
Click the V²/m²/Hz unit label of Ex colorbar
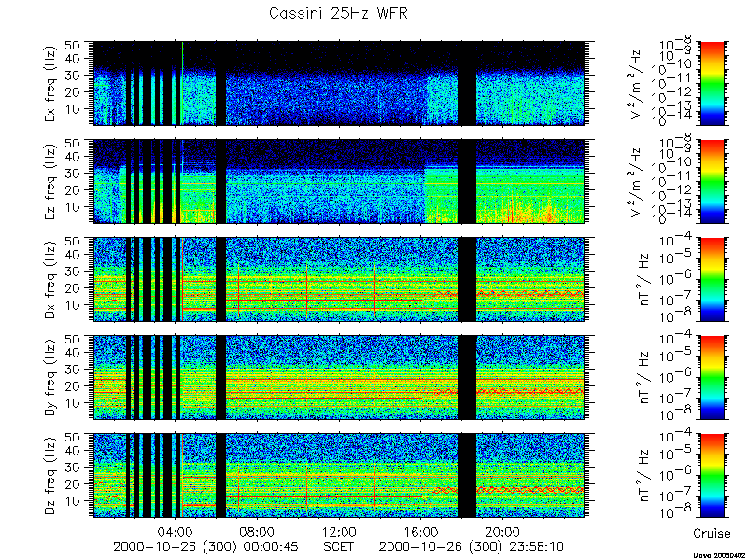[x=637, y=84]
